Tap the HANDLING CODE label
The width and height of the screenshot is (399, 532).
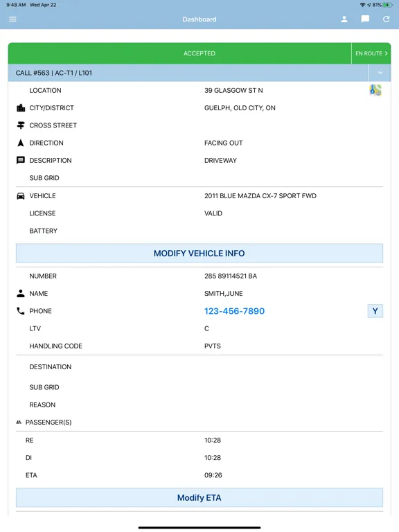[x=55, y=346]
